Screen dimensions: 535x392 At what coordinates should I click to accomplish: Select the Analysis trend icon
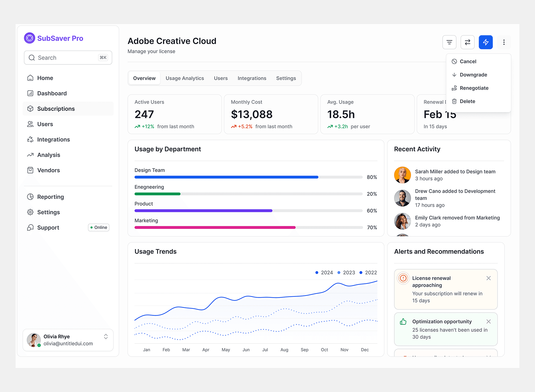pos(30,155)
